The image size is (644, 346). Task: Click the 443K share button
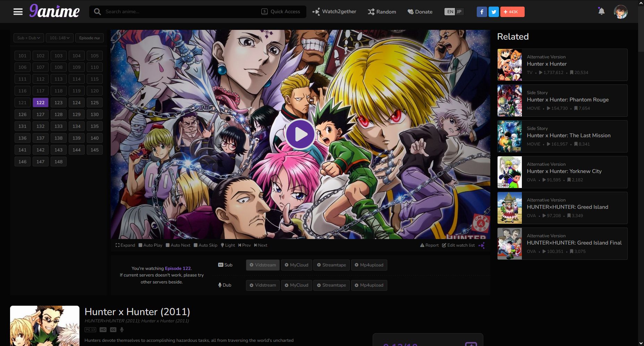(512, 12)
